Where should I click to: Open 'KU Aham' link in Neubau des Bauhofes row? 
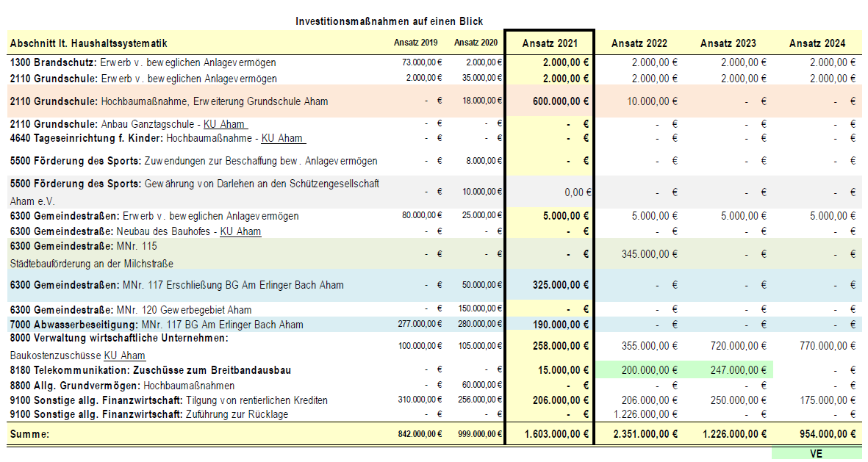click(x=240, y=231)
